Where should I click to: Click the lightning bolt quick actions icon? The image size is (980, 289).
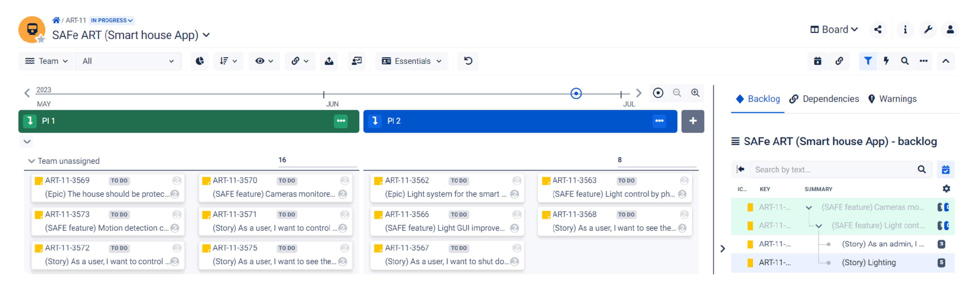(886, 61)
